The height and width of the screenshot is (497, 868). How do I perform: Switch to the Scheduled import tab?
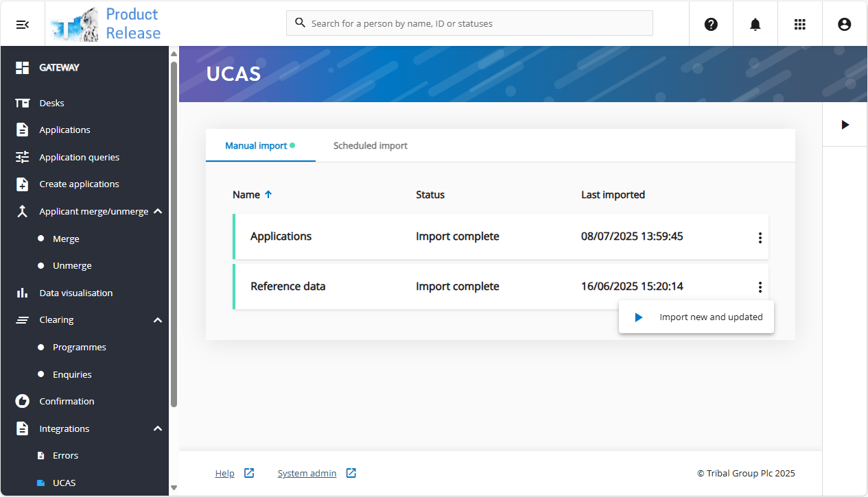coord(371,146)
